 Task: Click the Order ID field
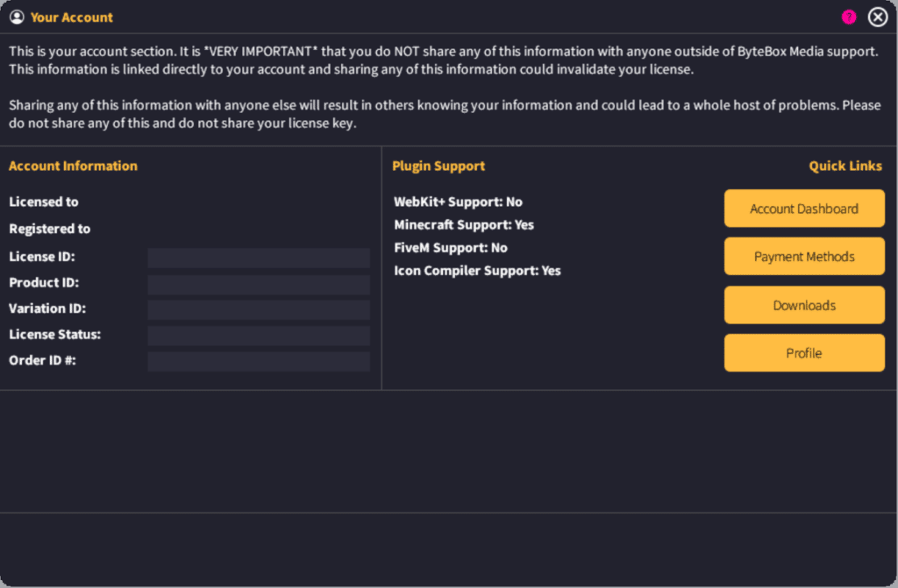click(258, 361)
